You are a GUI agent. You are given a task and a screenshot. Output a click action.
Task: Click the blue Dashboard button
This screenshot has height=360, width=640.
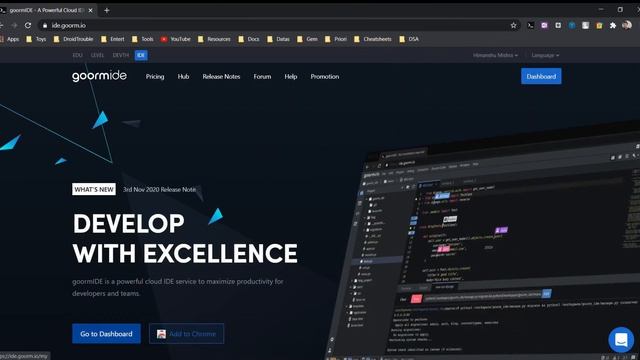pos(541,76)
